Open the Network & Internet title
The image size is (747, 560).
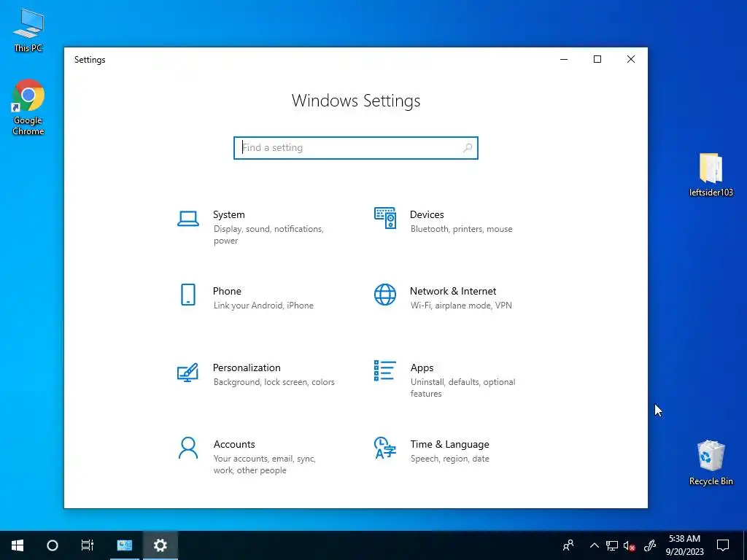click(453, 291)
